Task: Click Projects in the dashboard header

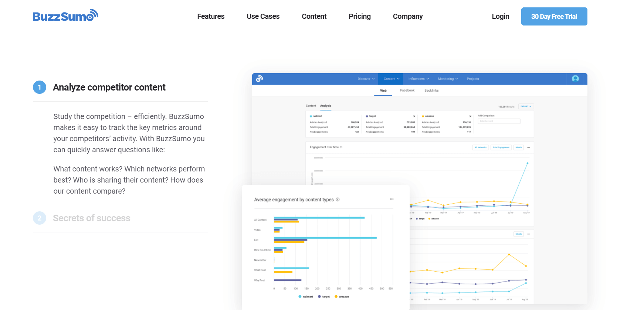Action: (x=472, y=79)
